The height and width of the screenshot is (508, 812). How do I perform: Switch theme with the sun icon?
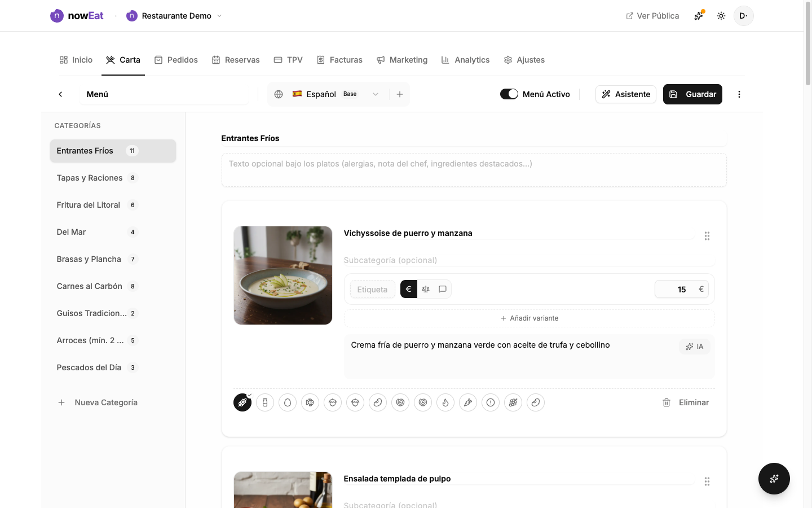(721, 16)
